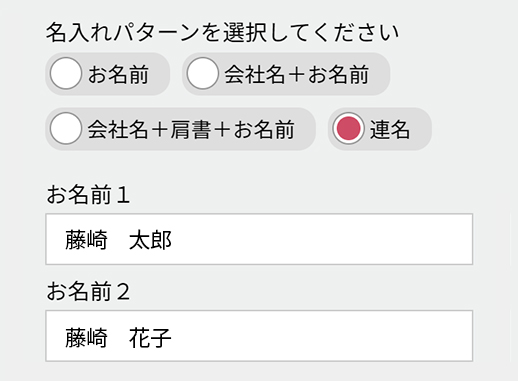The image size is (518, 381).
Task: Click the お名前 option label text
Action: pos(118,74)
